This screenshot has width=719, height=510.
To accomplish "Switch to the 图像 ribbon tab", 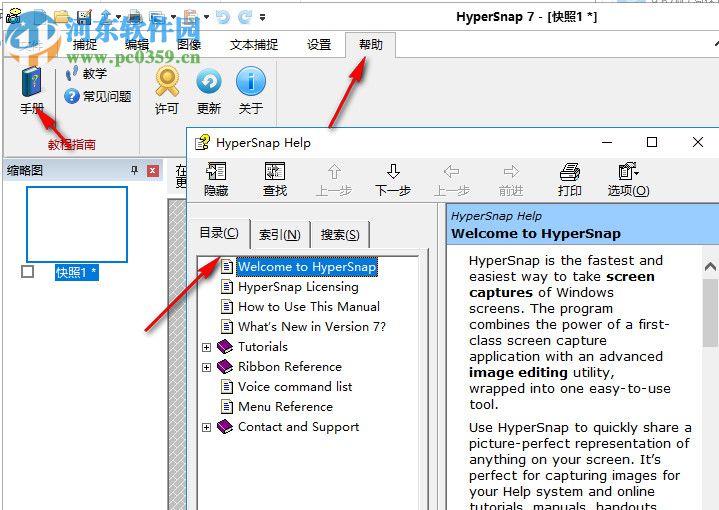I will (x=189, y=44).
